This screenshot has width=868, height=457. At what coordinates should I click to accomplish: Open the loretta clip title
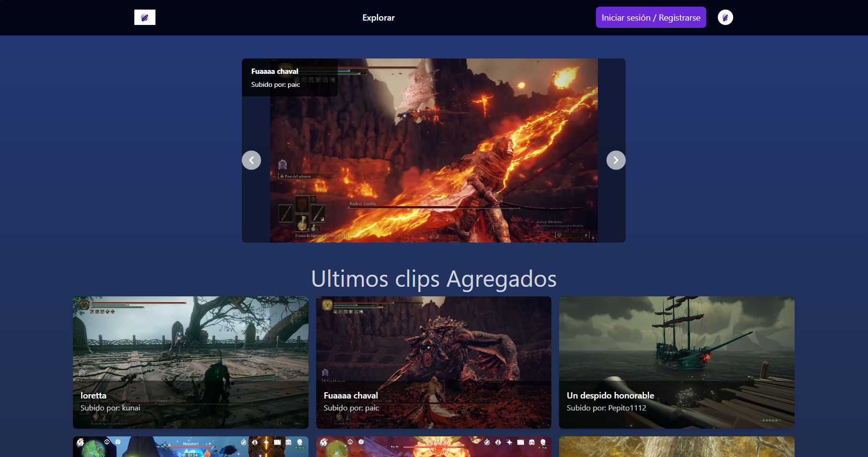(94, 396)
